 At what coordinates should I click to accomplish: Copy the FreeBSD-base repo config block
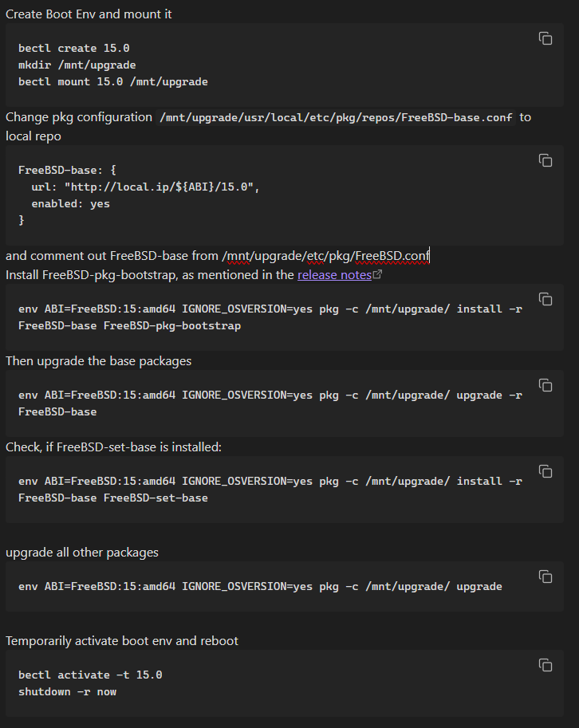546,160
